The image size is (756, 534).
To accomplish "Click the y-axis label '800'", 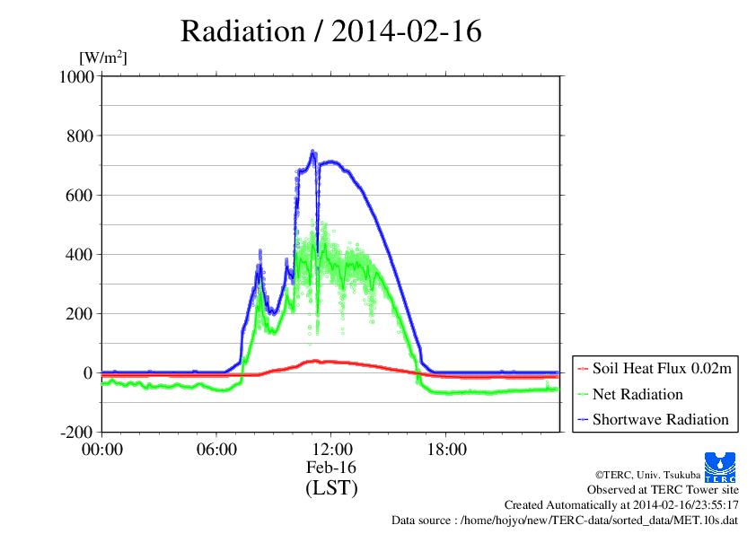I will (80, 136).
